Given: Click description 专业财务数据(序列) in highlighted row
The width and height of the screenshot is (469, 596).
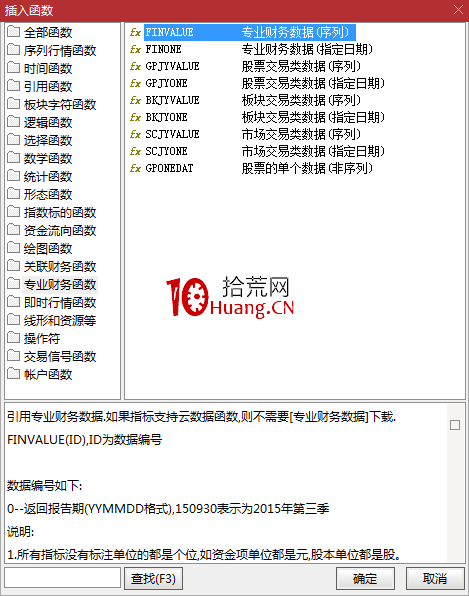Looking at the screenshot, I should pos(295,32).
